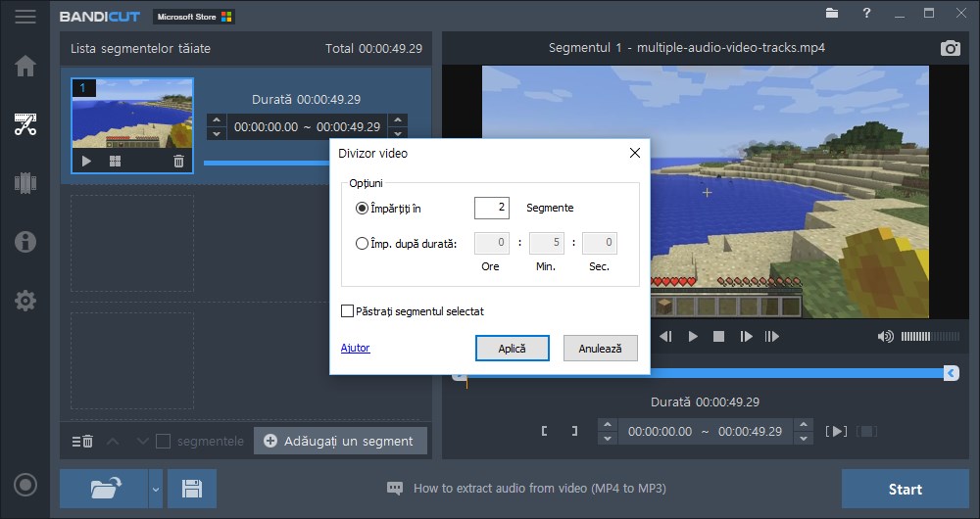Play the selected segment bracket-play icon

pos(836,431)
